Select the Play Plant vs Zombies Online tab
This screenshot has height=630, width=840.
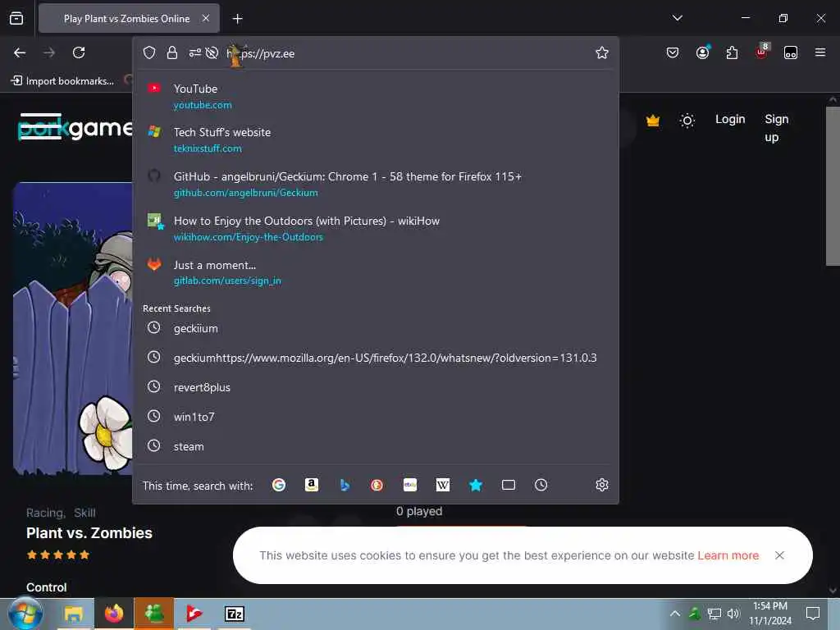(129, 18)
